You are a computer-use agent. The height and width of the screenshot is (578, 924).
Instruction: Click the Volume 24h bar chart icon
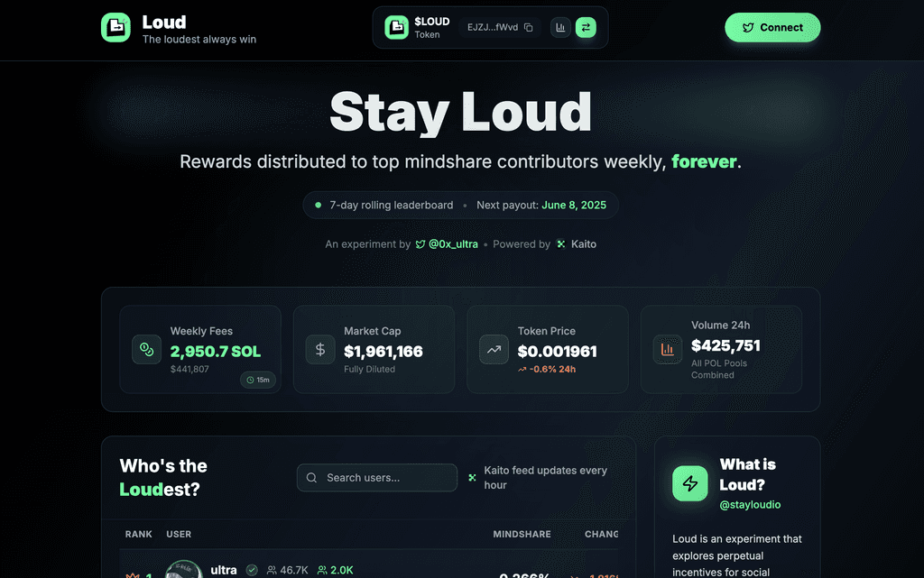pos(668,350)
